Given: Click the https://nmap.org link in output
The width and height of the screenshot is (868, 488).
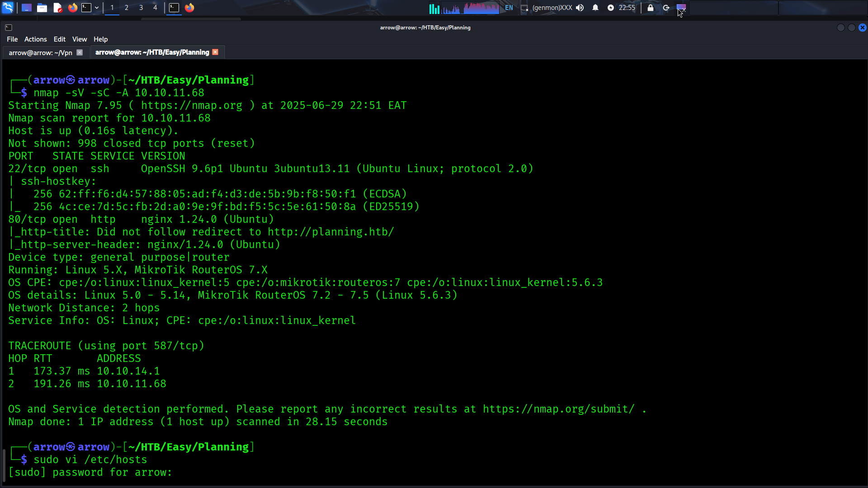Looking at the screenshot, I should coord(192,105).
